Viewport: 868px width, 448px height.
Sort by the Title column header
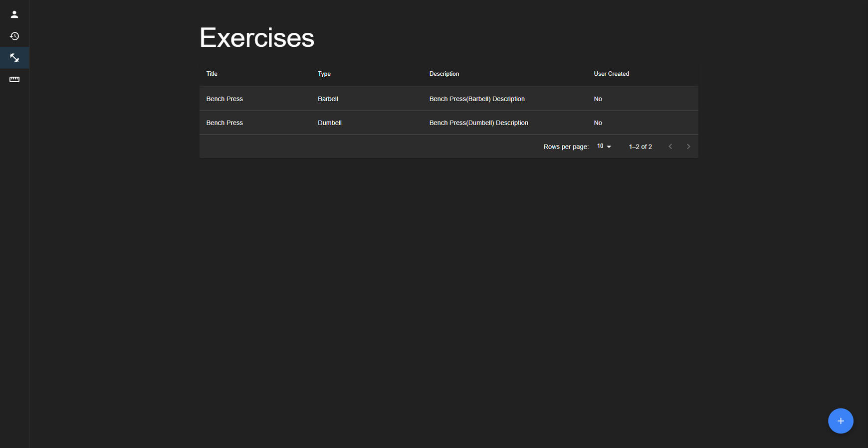[212, 74]
